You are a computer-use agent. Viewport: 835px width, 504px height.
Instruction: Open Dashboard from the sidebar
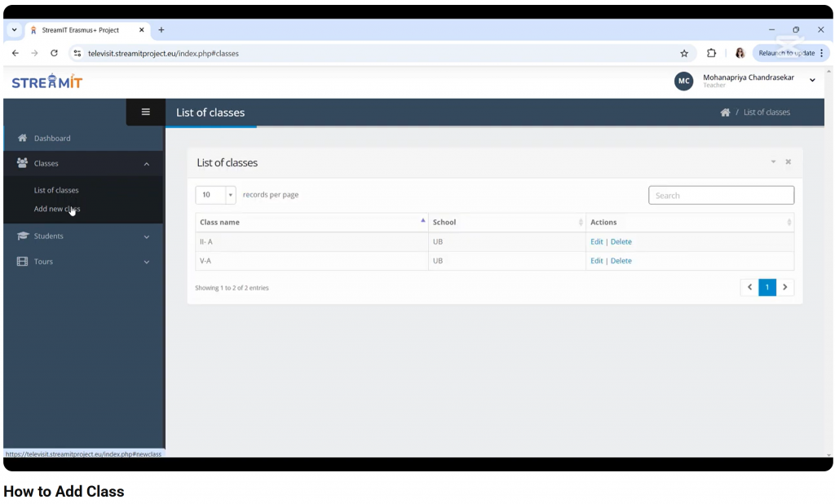[x=52, y=139]
